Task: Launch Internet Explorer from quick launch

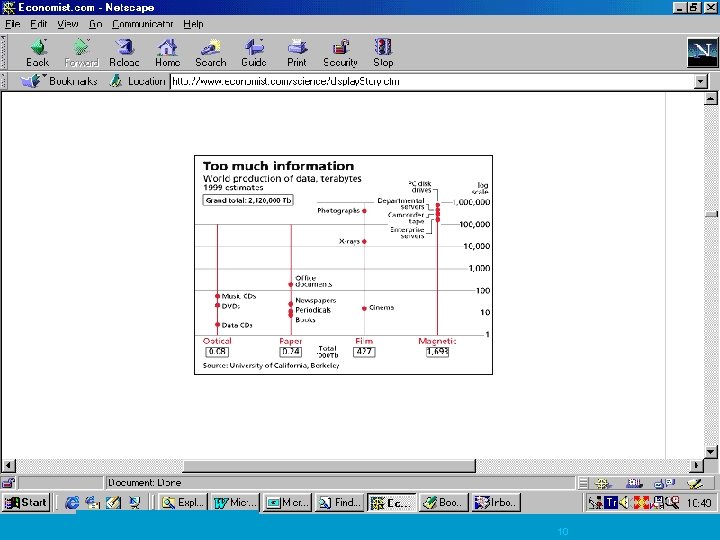Action: pyautogui.click(x=72, y=503)
